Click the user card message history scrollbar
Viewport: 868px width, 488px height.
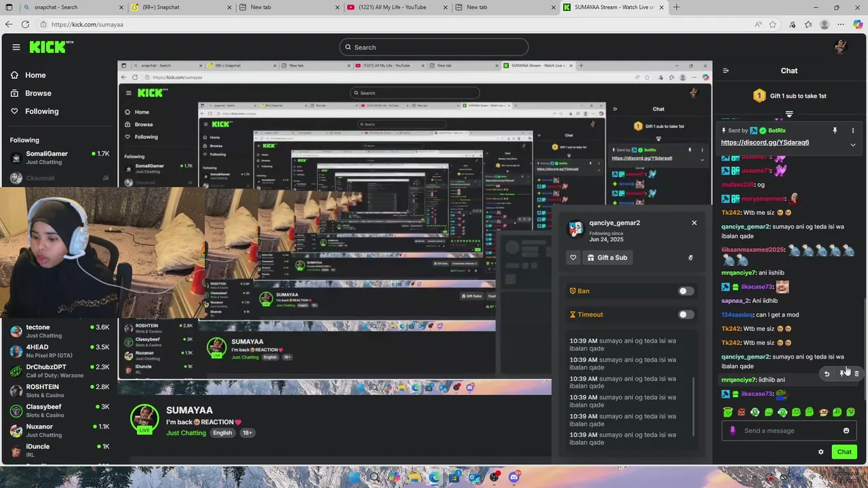pyautogui.click(x=694, y=407)
